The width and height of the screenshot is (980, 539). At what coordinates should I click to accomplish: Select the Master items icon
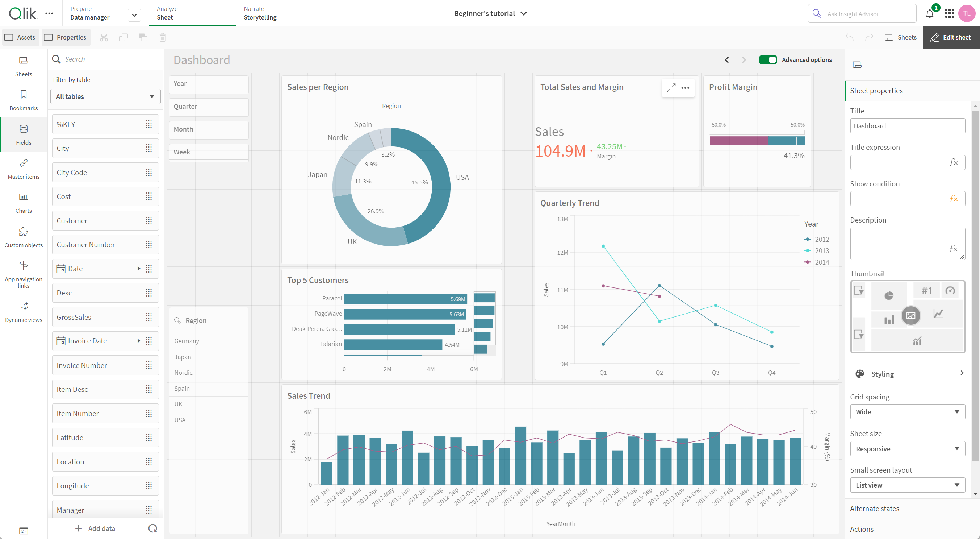tap(24, 166)
